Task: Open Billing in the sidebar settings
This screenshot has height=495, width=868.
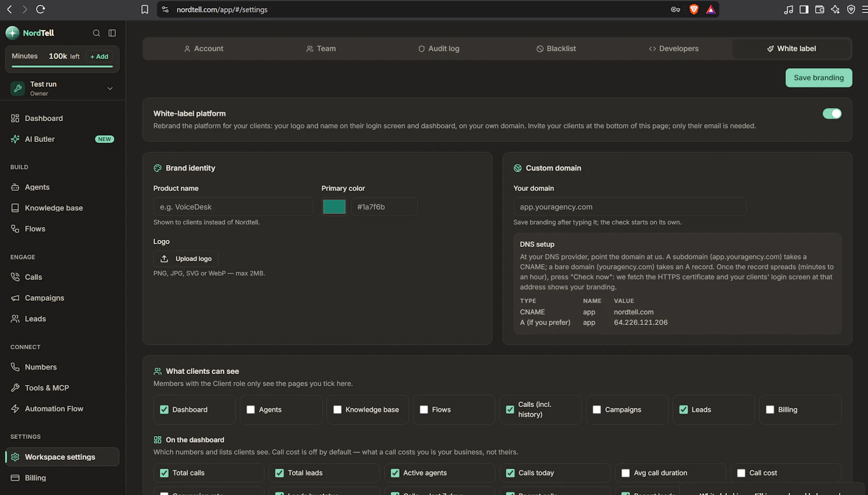Action: 62,478
